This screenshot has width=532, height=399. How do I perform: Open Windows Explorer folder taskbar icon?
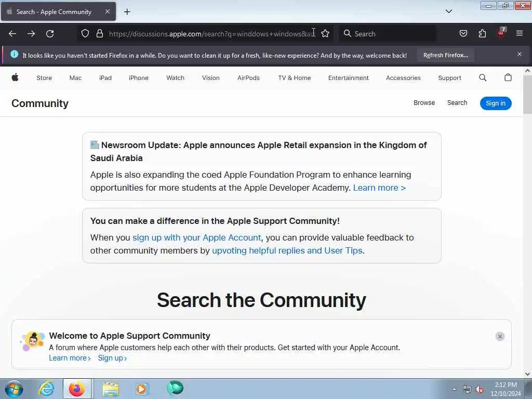(x=111, y=389)
